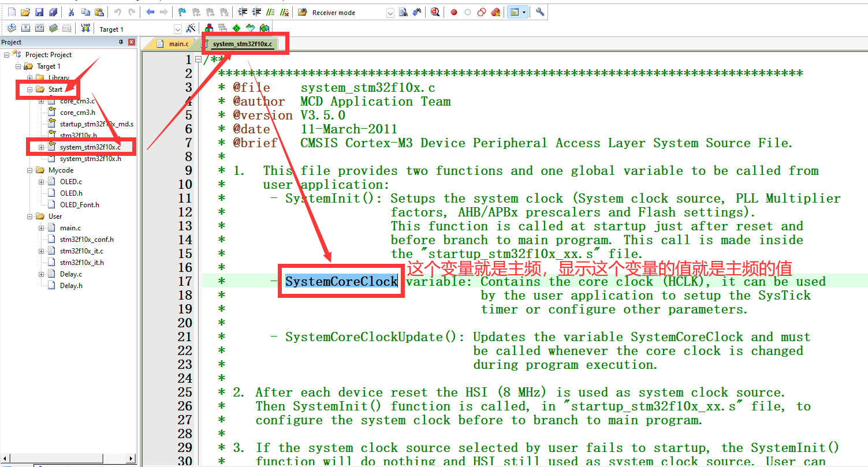Comment the selected lines
Screen dimensions: 868x467
tap(270, 12)
